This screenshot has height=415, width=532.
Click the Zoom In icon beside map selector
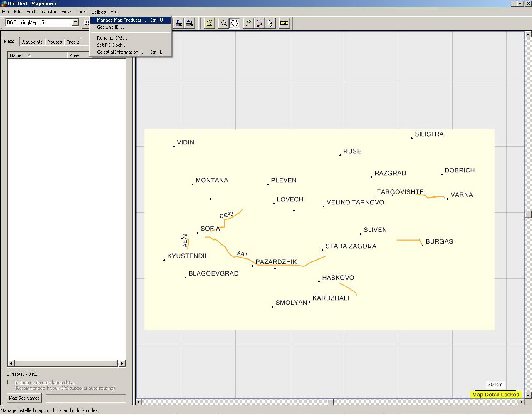(86, 22)
